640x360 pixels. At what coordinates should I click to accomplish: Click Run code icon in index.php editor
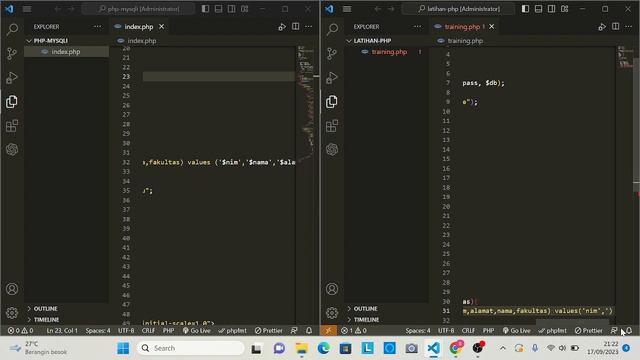tap(282, 27)
